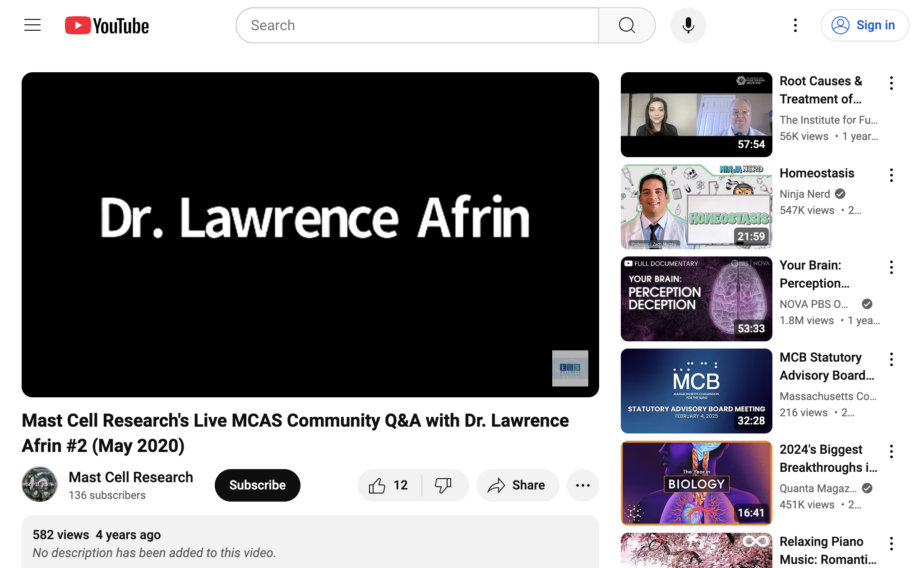
Task: Click 2024's Biggest Breakthroughs title
Action: coord(828,458)
